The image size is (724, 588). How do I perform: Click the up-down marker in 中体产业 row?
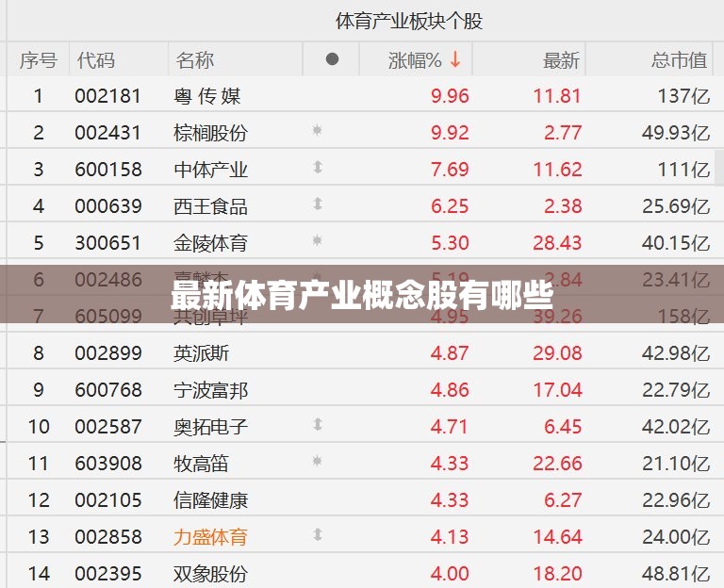pyautogui.click(x=317, y=167)
